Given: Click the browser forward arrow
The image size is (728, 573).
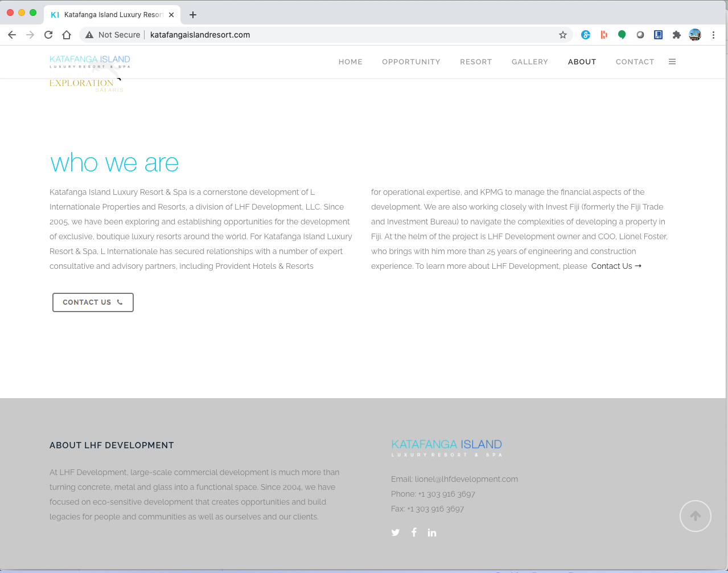Looking at the screenshot, I should (30, 35).
